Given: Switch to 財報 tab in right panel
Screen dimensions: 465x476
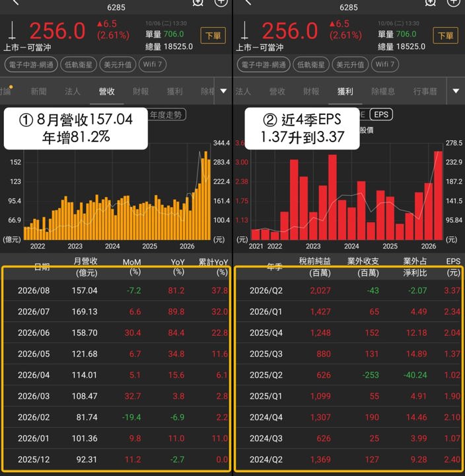Looking at the screenshot, I should click(x=311, y=91).
